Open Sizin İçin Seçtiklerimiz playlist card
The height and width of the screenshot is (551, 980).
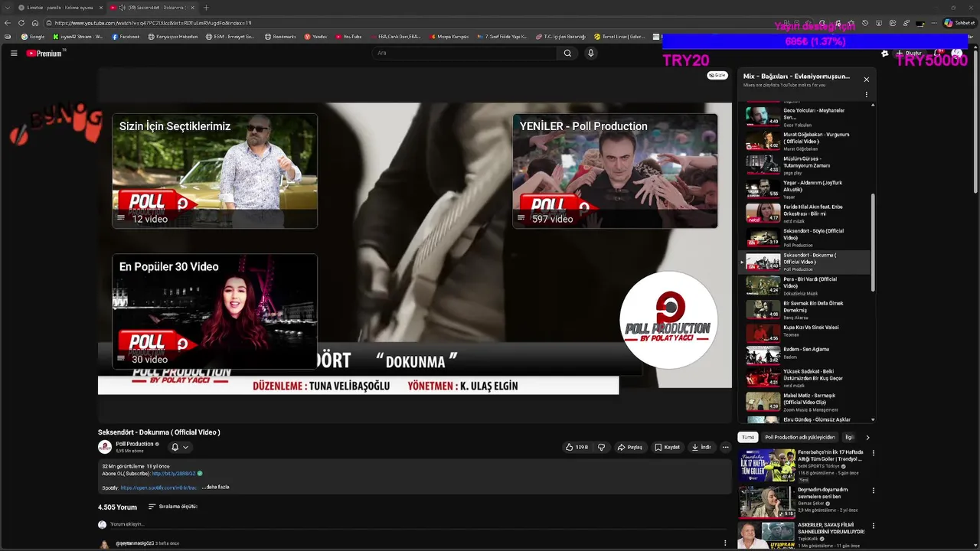(x=214, y=171)
